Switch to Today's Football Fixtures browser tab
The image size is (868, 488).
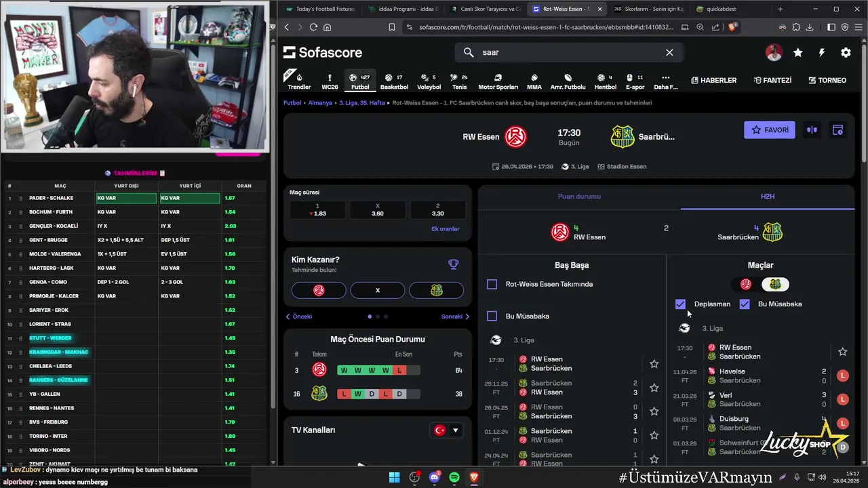320,9
